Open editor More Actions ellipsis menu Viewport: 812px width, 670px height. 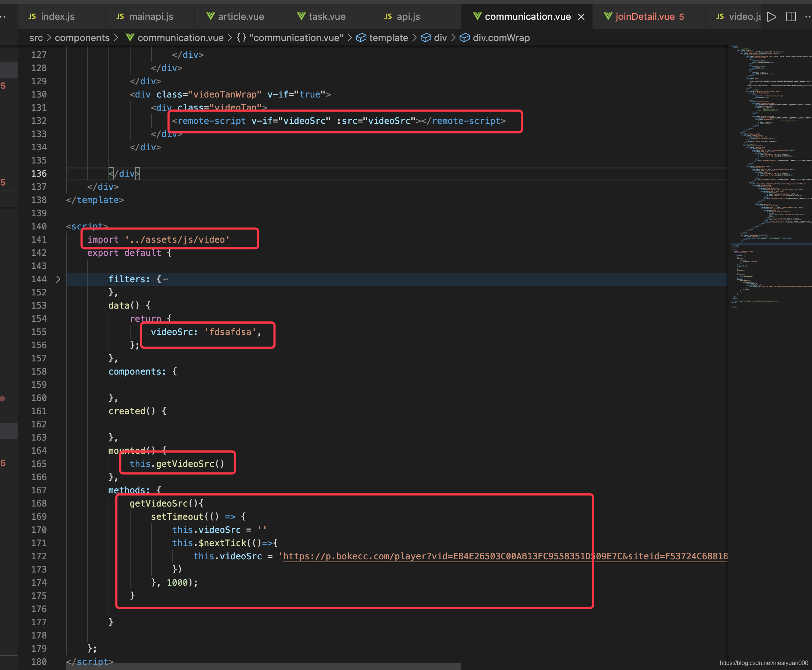(x=807, y=16)
